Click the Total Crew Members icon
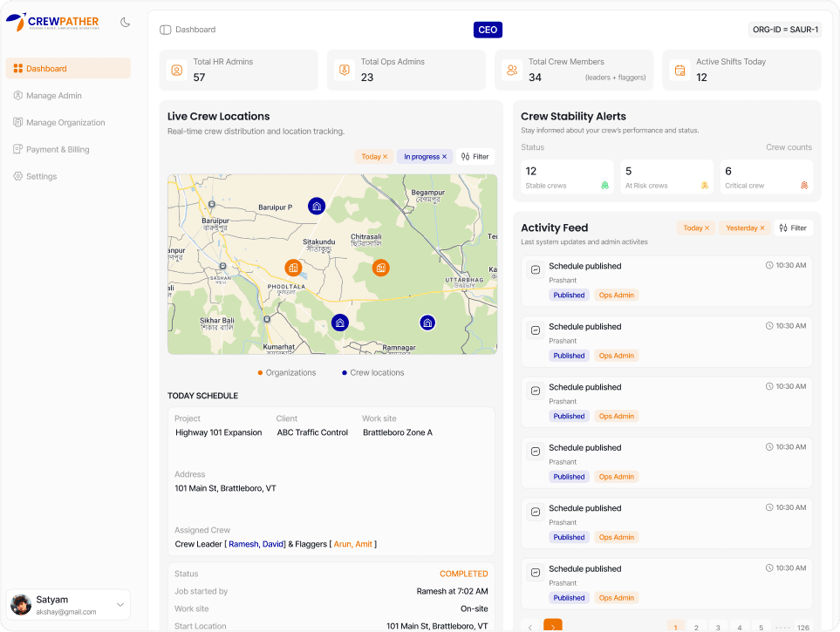Viewport: 840px width, 632px height. tap(512, 70)
